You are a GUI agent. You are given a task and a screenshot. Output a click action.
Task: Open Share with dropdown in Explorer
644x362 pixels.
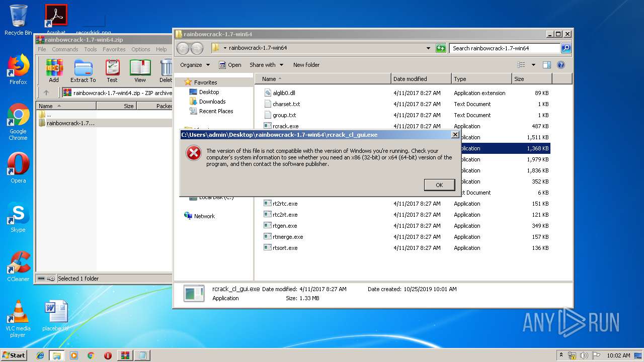click(267, 65)
